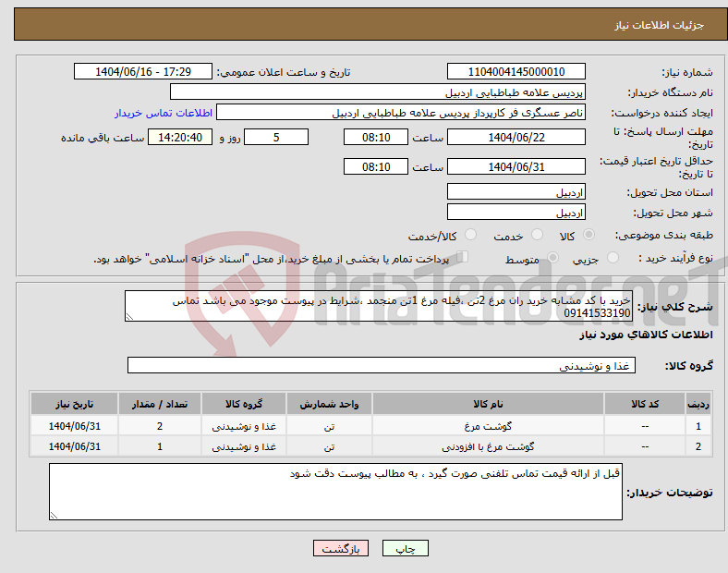Select the گوشت مرغ item name cell
728x573 pixels.
pyautogui.click(x=488, y=426)
